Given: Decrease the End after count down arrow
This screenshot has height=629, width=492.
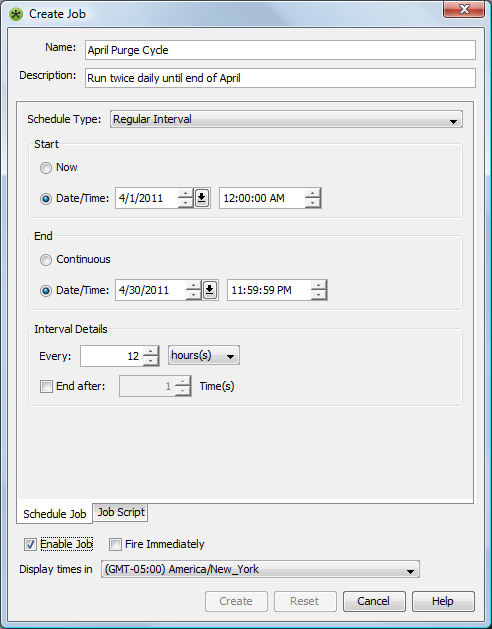Looking at the screenshot, I should coord(183,391).
